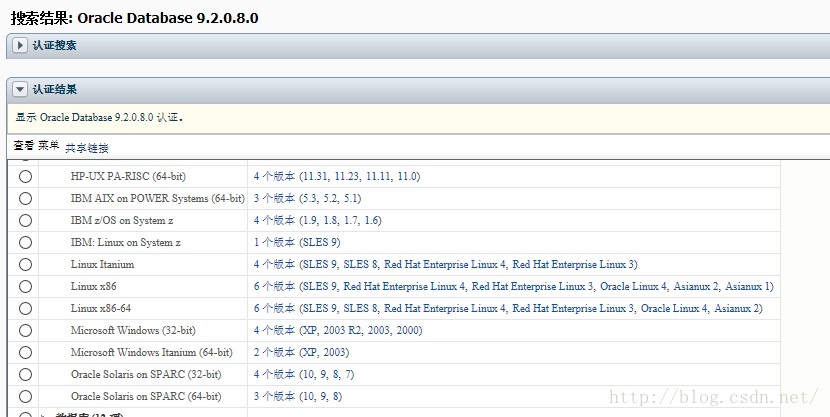
Task: Select the IBM z/OS on System z radio button
Action: pyautogui.click(x=25, y=221)
